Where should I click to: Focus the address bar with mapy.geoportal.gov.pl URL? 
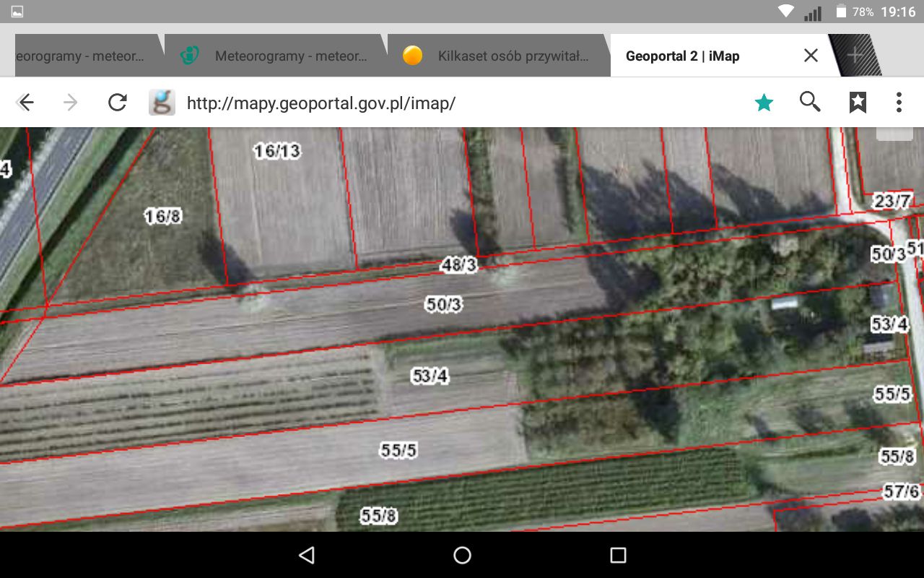click(x=321, y=103)
